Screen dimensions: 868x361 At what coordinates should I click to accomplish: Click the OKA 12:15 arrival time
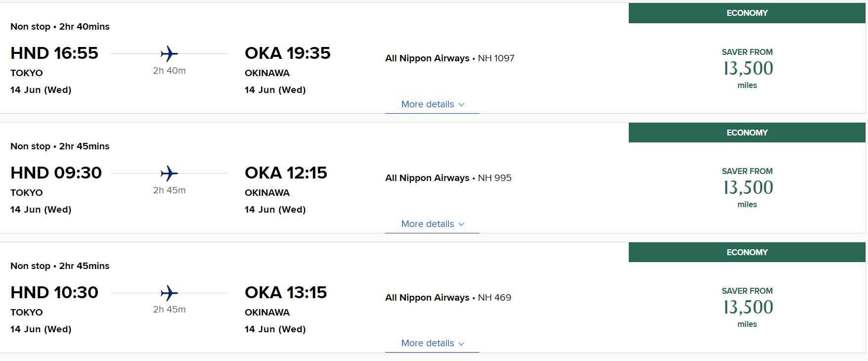tap(286, 173)
